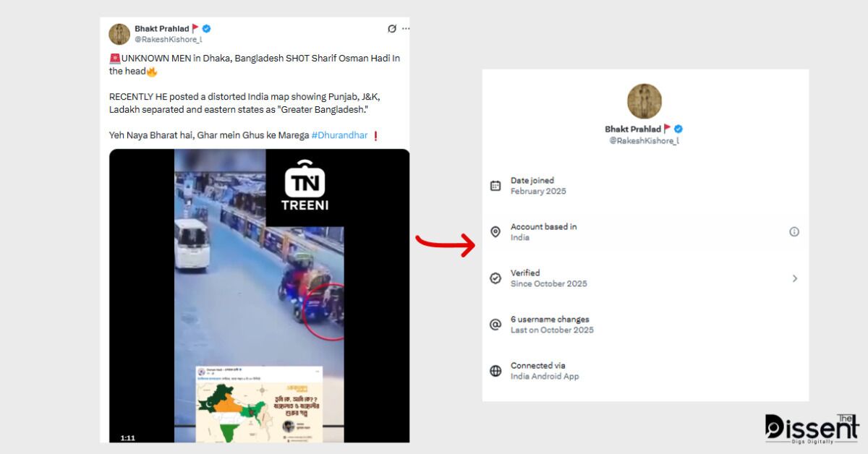Image resolution: width=868 pixels, height=454 pixels.
Task: Click the Dissent logo watermark
Action: (x=812, y=429)
